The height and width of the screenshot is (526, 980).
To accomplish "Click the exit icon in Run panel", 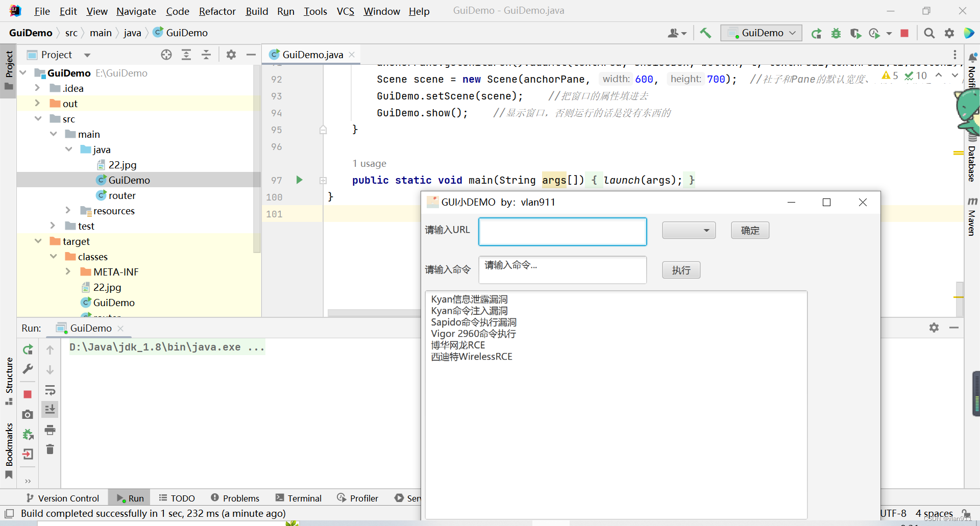I will (28, 454).
